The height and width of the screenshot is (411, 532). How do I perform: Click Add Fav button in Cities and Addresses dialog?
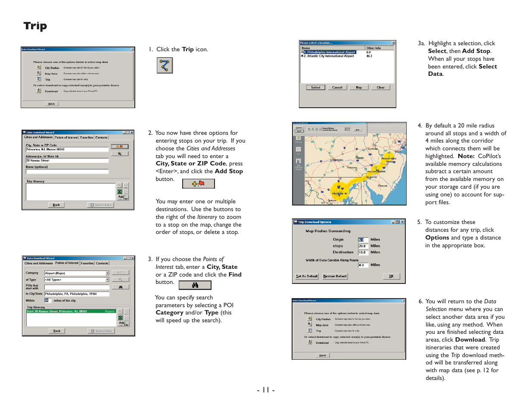(123, 197)
